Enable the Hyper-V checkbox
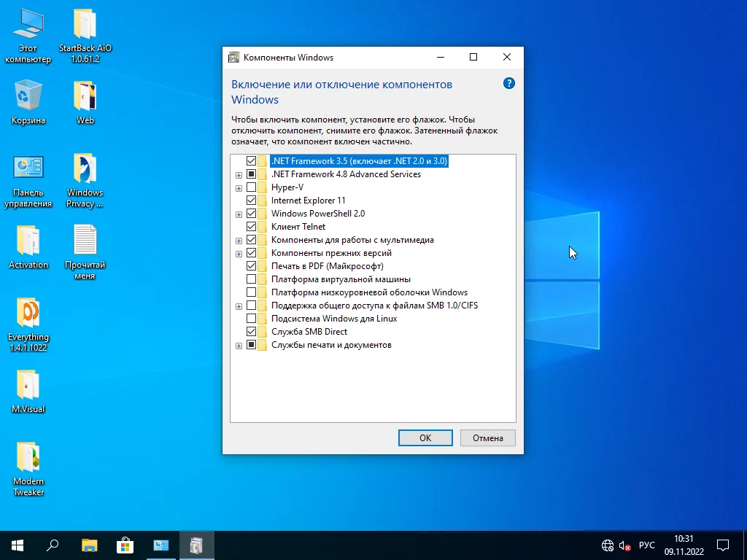 [252, 187]
